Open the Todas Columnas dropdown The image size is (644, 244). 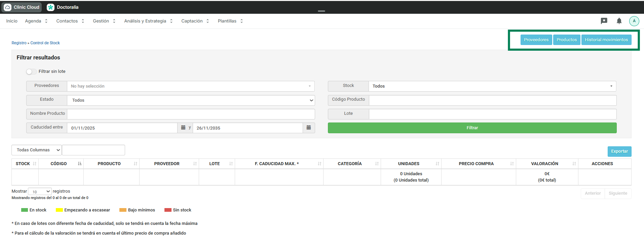point(37,150)
